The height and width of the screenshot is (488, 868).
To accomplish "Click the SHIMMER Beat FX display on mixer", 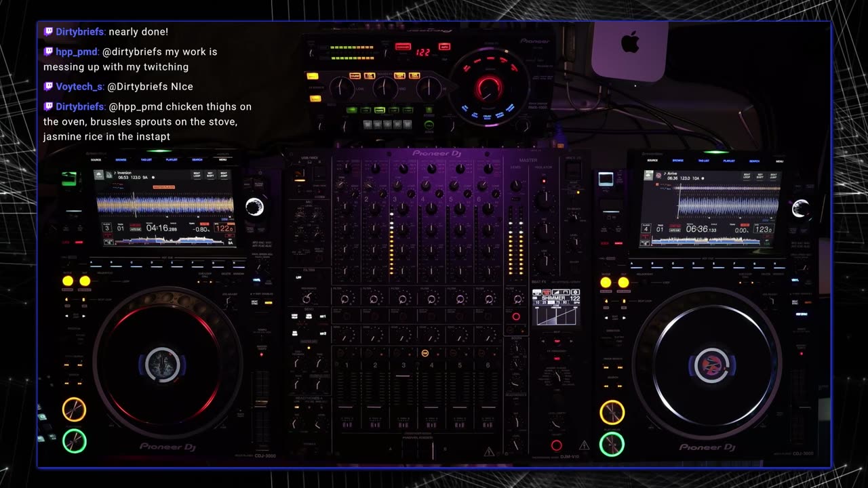I will [556, 307].
